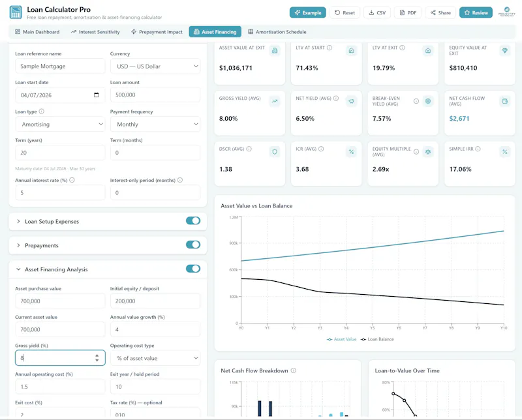Click the Annual value growth field
The height and width of the screenshot is (420, 522).
(x=155, y=329)
